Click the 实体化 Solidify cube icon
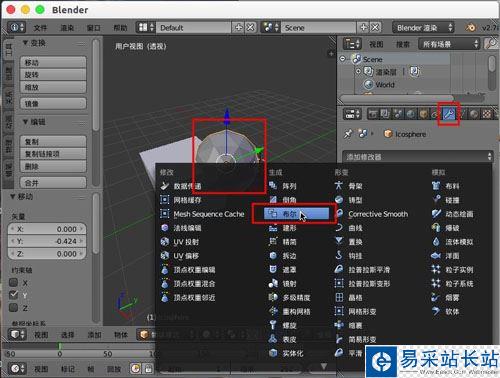The image size is (500, 378). coord(273,353)
